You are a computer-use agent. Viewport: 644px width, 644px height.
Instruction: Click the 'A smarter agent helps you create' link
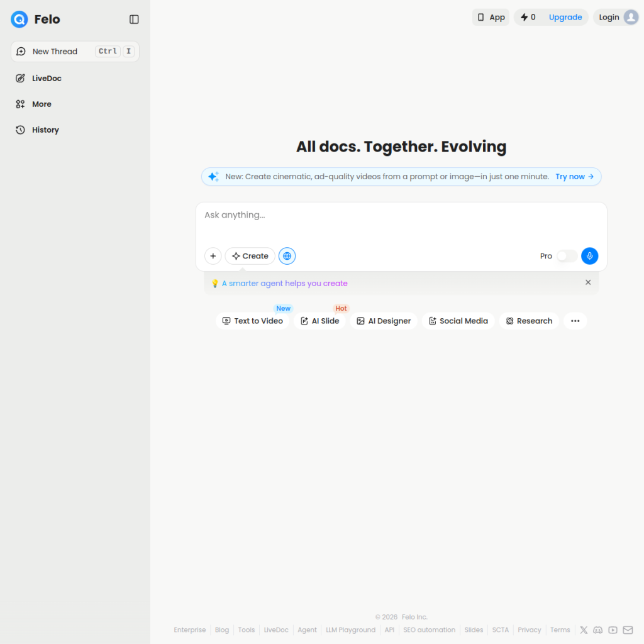[x=285, y=284]
